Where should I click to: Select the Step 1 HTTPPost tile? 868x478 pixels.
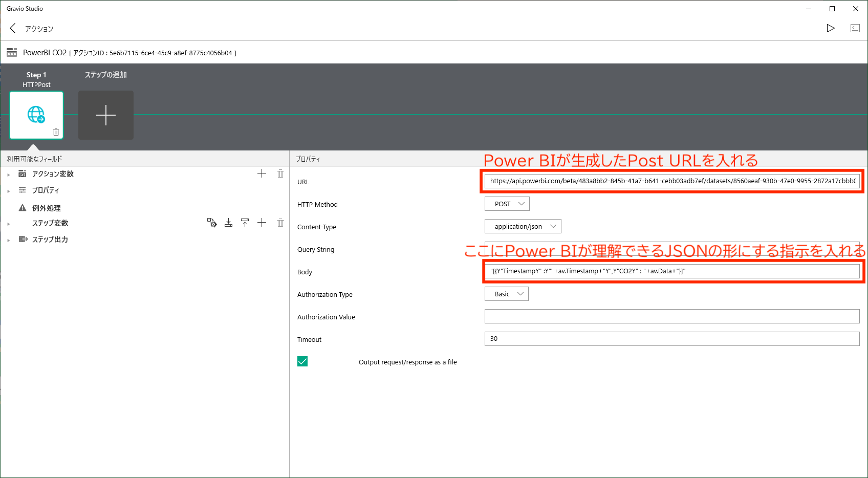tap(36, 115)
